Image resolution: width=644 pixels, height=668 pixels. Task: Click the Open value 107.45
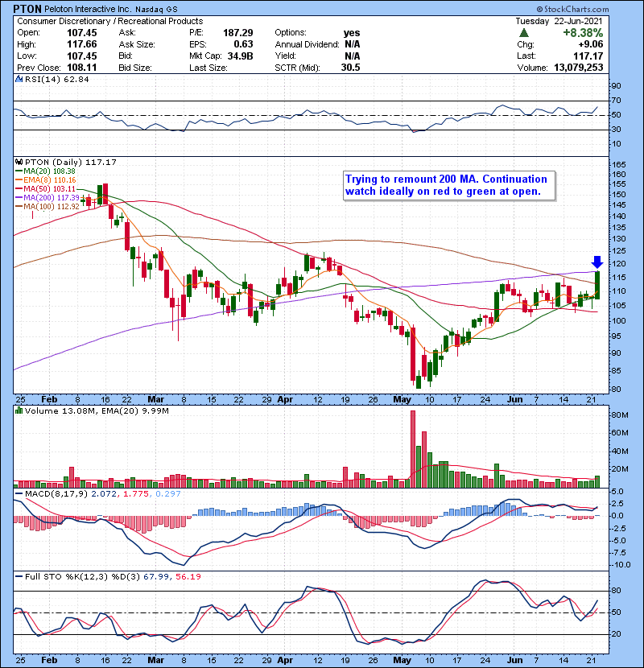[82, 33]
